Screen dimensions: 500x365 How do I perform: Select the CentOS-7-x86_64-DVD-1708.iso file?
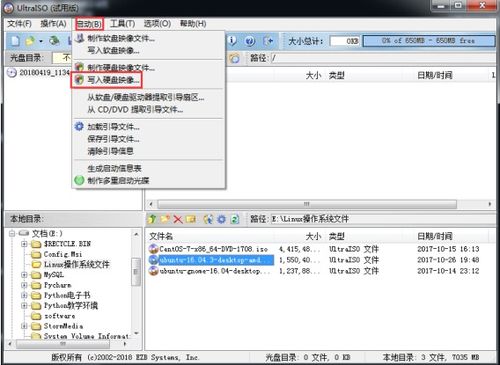(x=213, y=249)
